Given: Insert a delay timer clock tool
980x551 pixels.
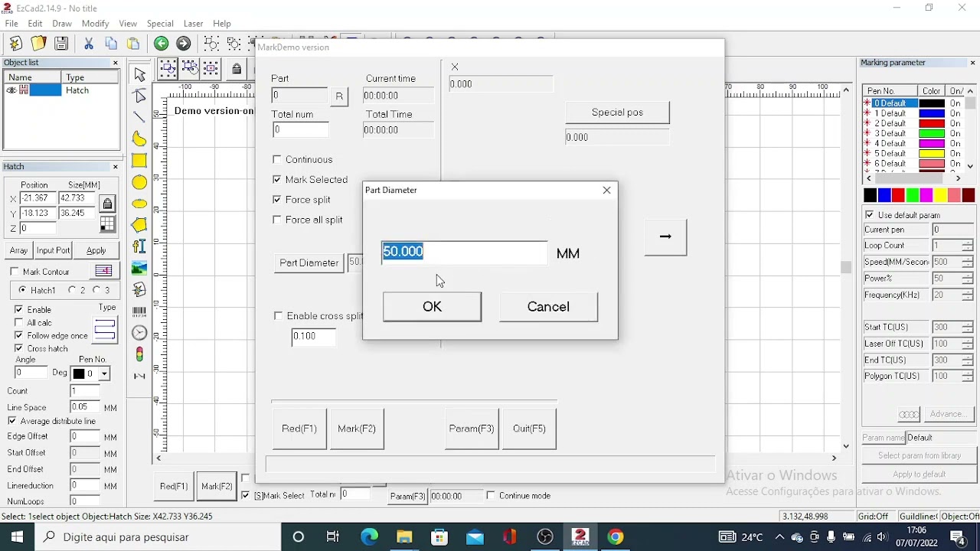Looking at the screenshot, I should (x=139, y=333).
